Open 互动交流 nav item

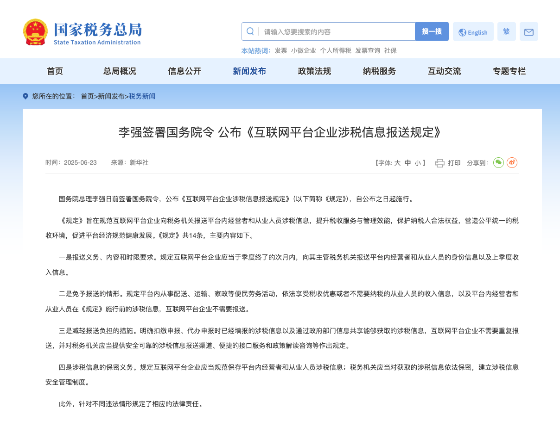pos(444,71)
